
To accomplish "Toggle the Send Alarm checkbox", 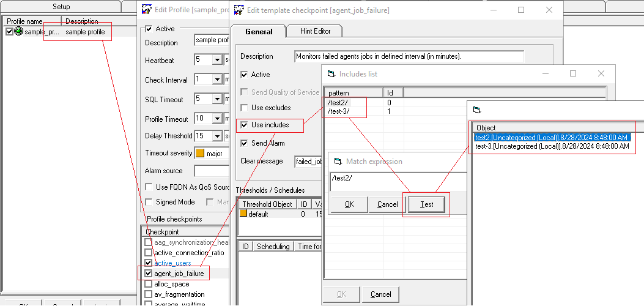I will pos(245,143).
